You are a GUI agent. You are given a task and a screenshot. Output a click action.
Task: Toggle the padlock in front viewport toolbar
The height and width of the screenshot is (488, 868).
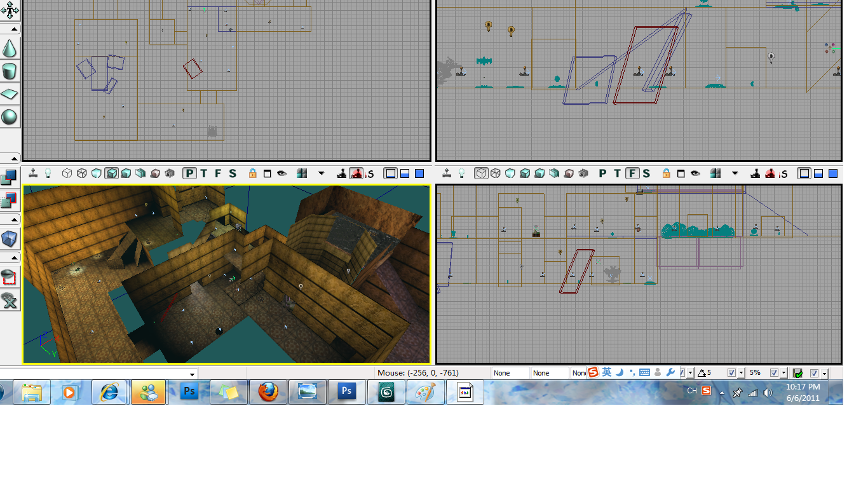point(666,173)
